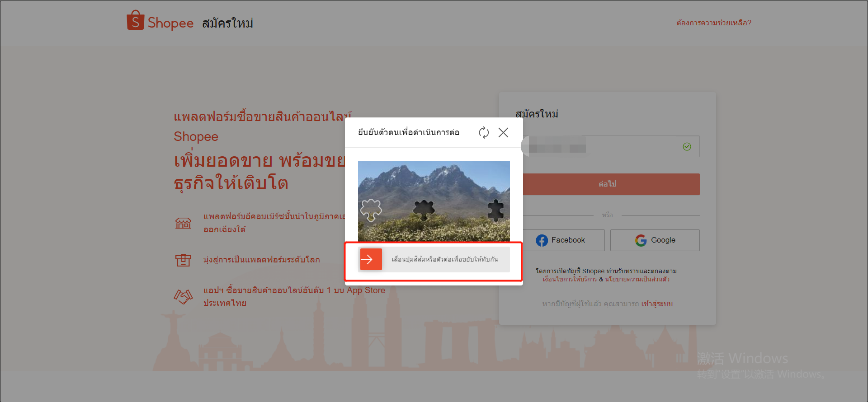Viewport: 868px width, 402px height.
Task: Sign up with Facebook
Action: tap(561, 240)
